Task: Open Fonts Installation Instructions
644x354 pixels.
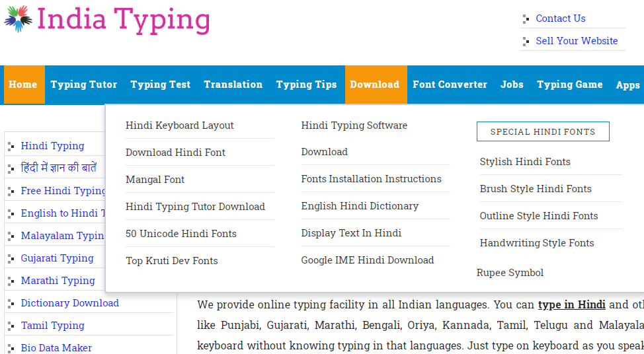Action: point(372,179)
